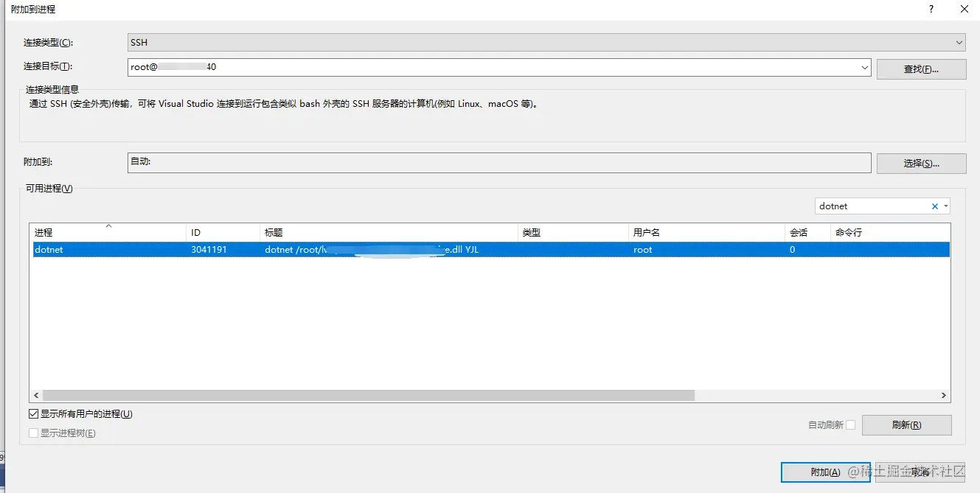Screen dimensions: 980x493
Task: Click process ID 3041191 cell
Action: coord(209,250)
